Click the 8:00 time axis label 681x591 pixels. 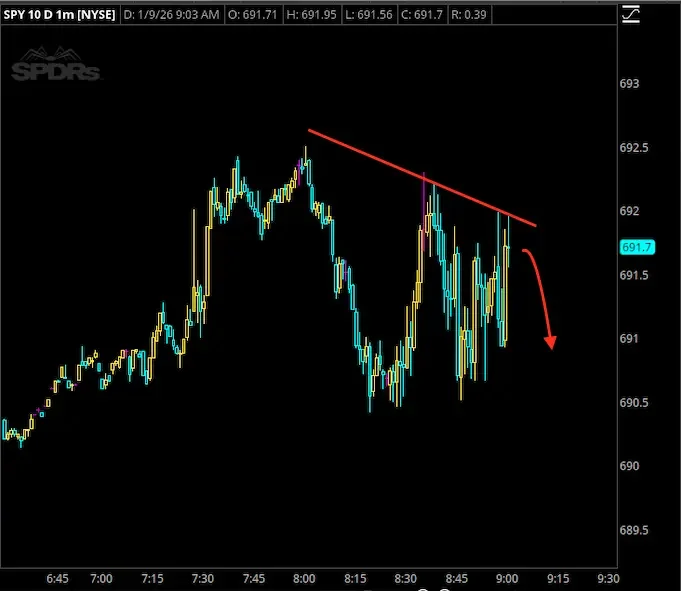(304, 579)
